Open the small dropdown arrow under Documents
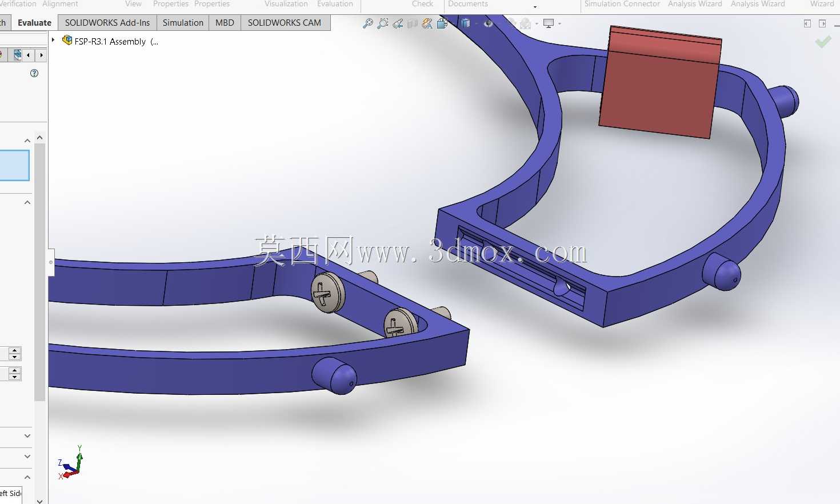840x504 pixels. (535, 7)
